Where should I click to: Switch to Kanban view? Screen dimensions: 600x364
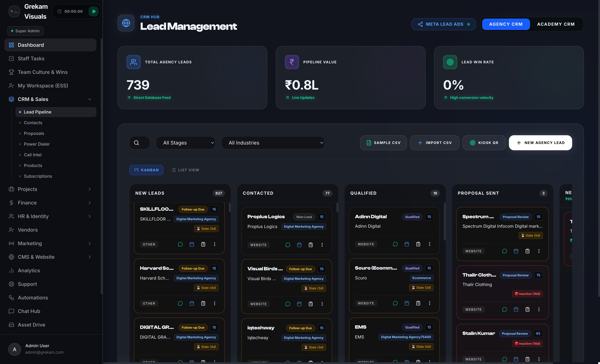[x=146, y=170]
